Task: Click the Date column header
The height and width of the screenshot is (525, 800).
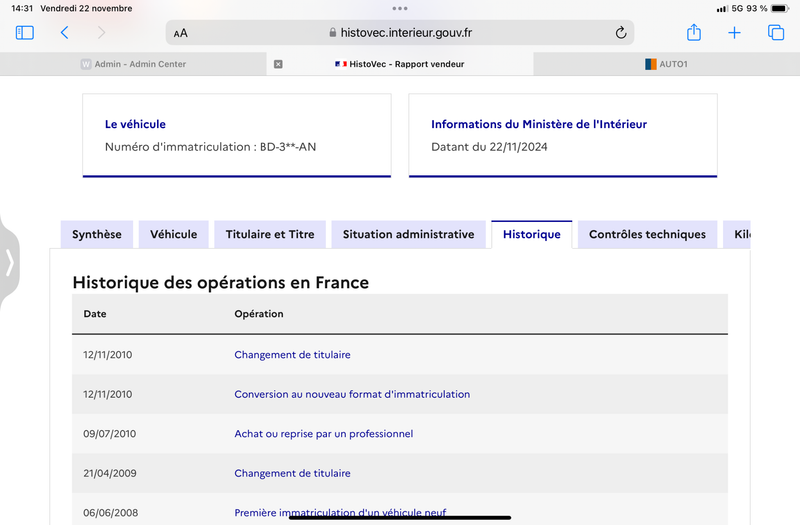Action: (x=95, y=314)
